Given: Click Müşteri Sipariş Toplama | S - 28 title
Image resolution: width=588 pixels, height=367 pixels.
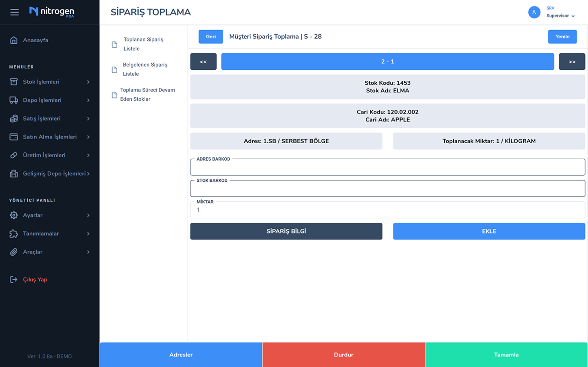Looking at the screenshot, I should pos(275,37).
